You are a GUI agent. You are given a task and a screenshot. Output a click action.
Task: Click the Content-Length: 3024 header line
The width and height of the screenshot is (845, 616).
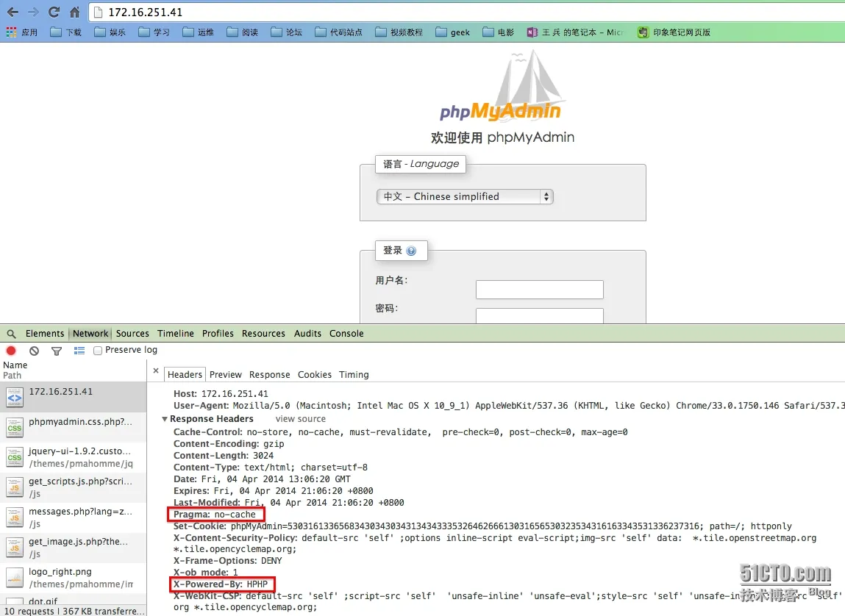coord(223,456)
